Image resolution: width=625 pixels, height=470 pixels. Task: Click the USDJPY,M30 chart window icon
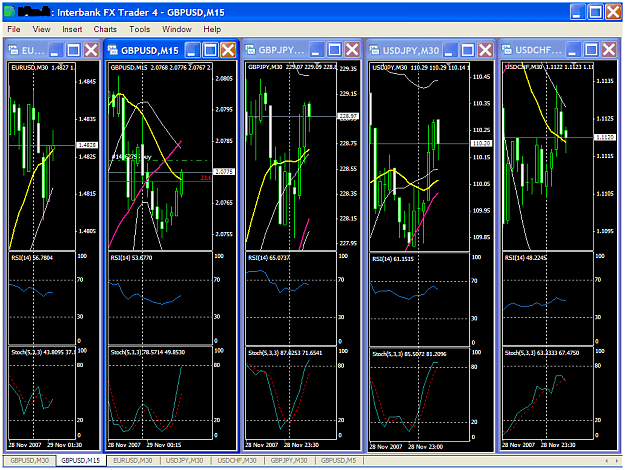(374, 50)
